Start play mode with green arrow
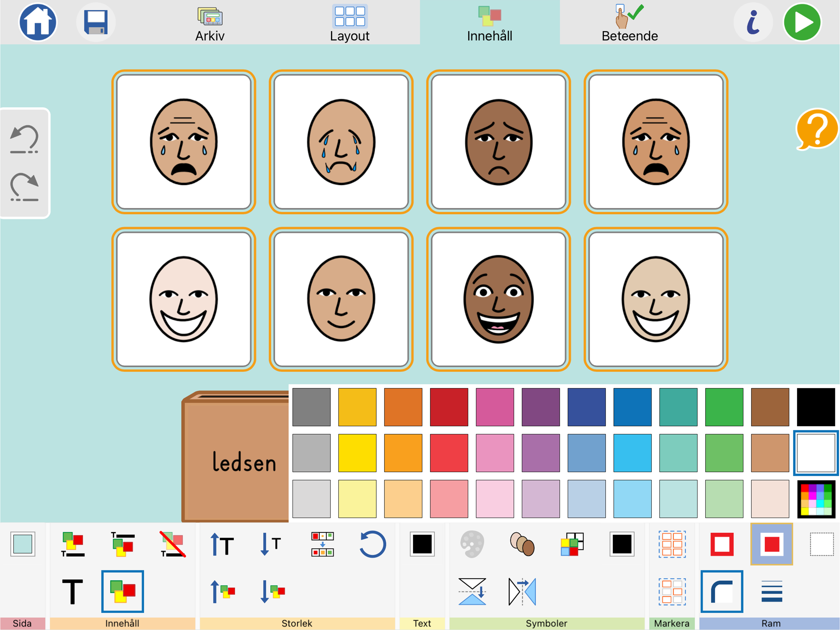The width and height of the screenshot is (840, 630). 802,22
